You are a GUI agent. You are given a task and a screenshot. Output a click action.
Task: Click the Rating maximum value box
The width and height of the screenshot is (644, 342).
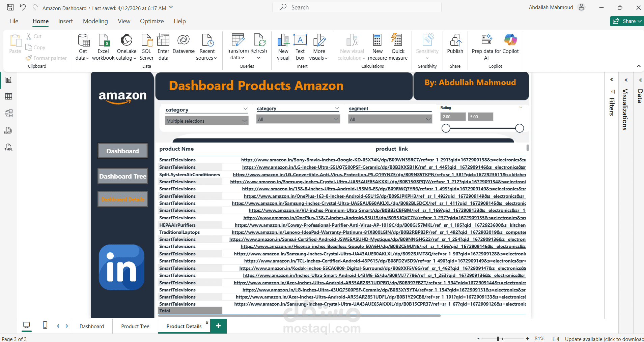tap(481, 117)
